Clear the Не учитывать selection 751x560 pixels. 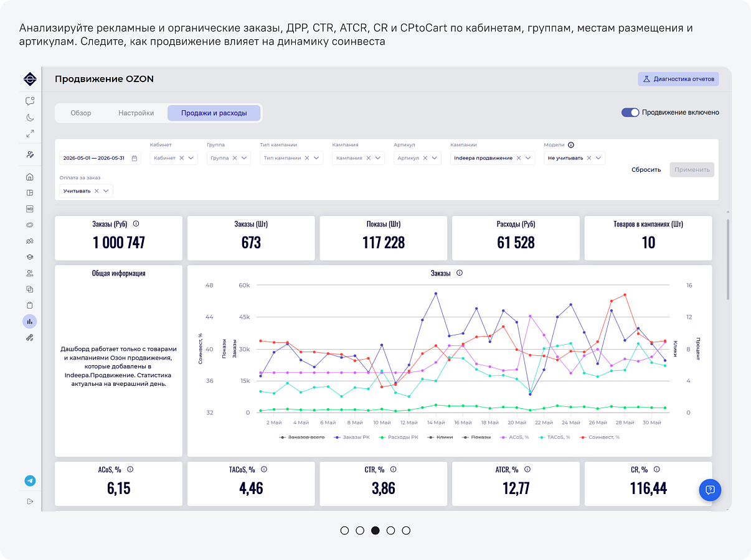click(588, 158)
